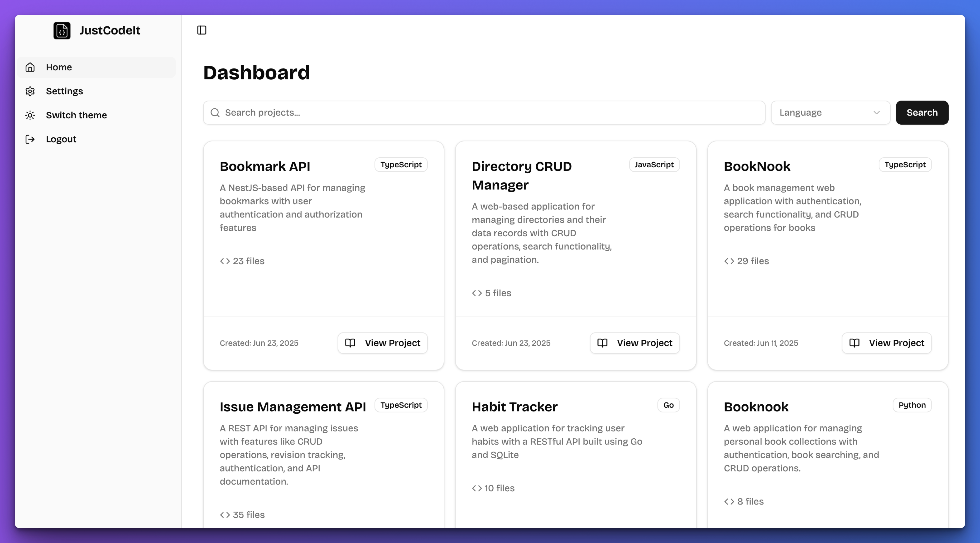The width and height of the screenshot is (980, 543).
Task: Toggle the sidebar panel icon
Action: pos(202,30)
